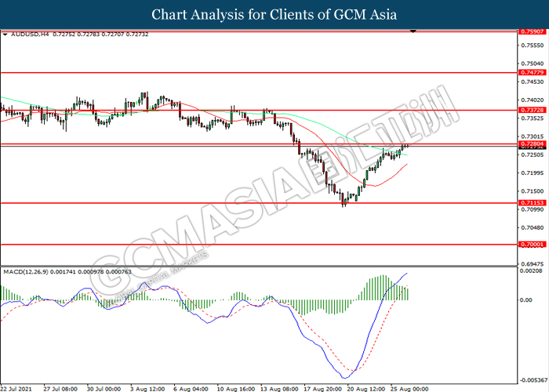Click the 0.73728 resistance price tag

tap(533, 111)
